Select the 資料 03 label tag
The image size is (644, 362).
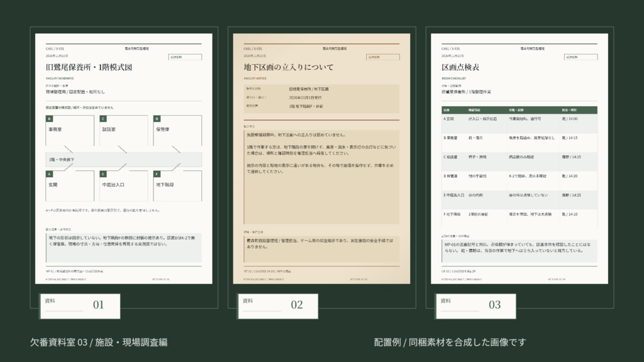(x=475, y=306)
